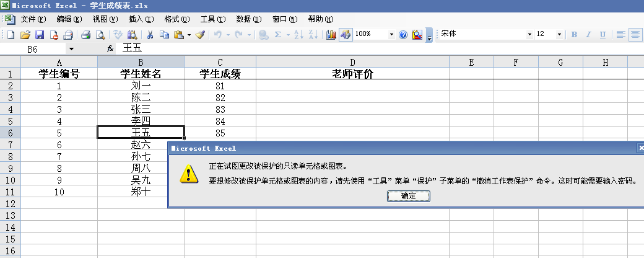This screenshot has height=258, width=644.
Task: Open the 格式 menu
Action: (x=177, y=19)
